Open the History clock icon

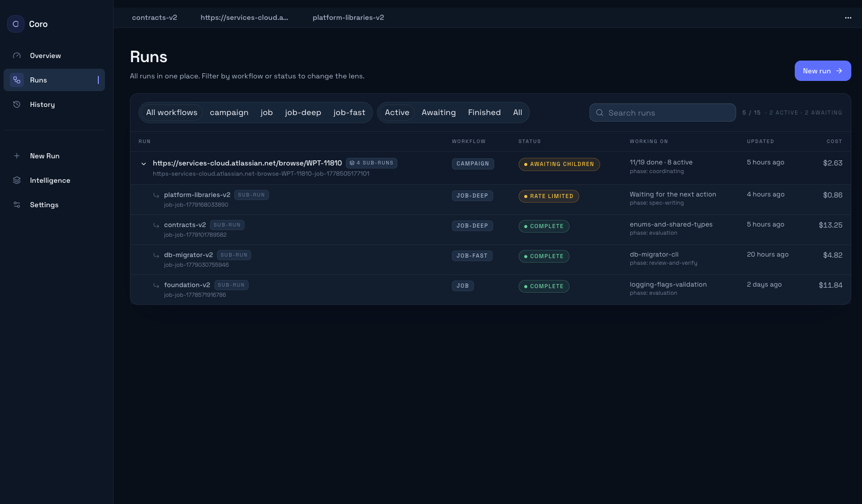[x=17, y=104]
